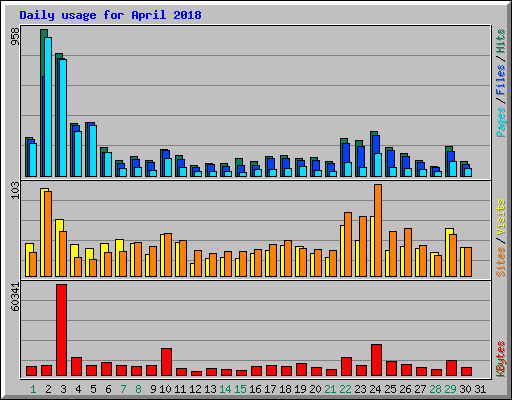512x400 pixels.
Task: Select the red KBytes bar for day 24
Action: 376,360
